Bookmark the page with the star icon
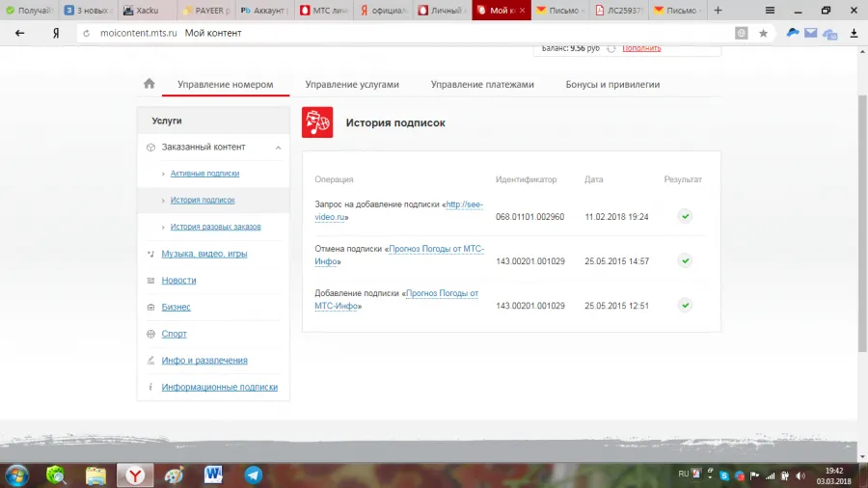The height and width of the screenshot is (488, 868). [x=764, y=33]
